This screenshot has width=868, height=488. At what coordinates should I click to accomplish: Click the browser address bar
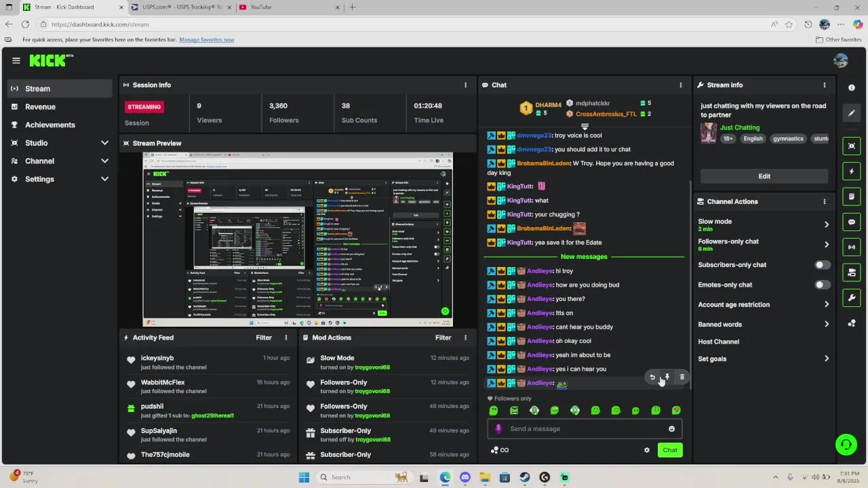(x=407, y=24)
